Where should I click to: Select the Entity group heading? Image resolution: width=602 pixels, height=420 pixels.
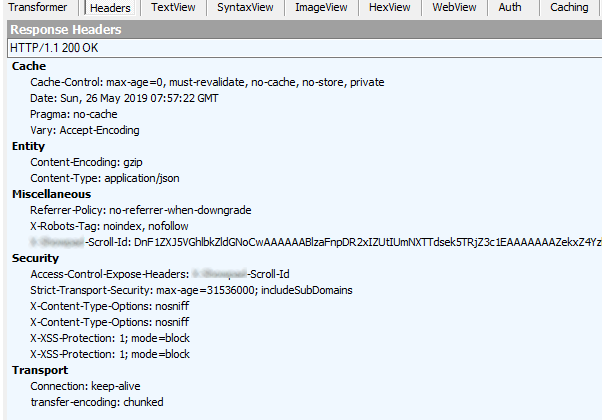pos(28,146)
